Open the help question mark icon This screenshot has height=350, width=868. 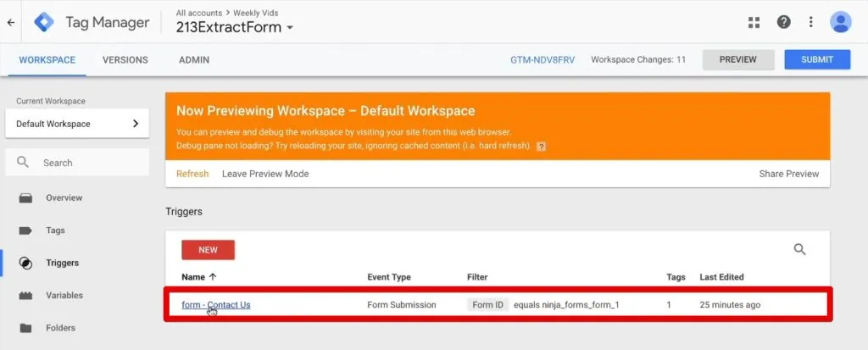pos(783,23)
